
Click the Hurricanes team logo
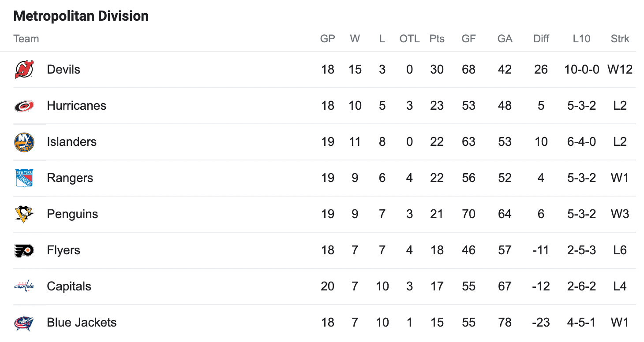coord(24,106)
